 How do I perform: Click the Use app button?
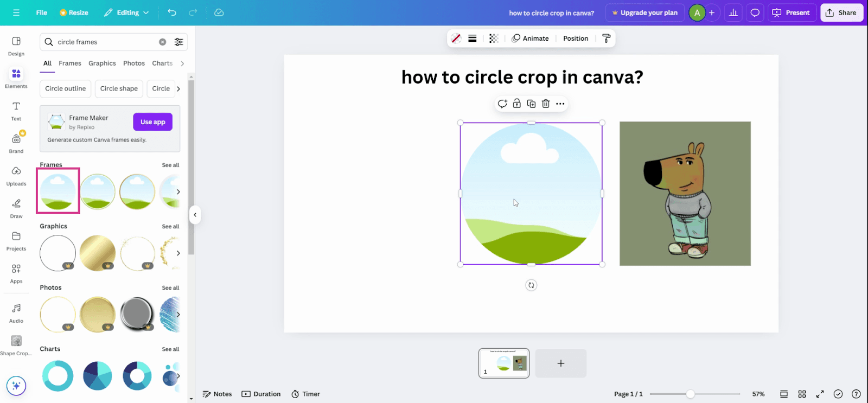click(153, 122)
